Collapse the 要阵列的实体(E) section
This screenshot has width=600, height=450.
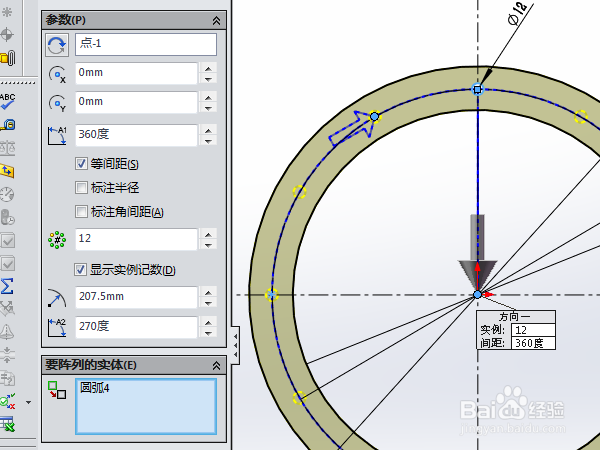point(216,365)
